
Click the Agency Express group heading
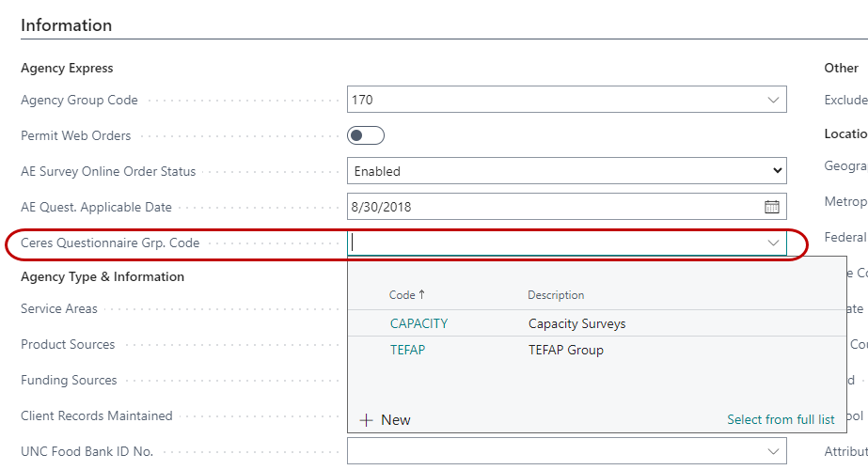coord(67,68)
